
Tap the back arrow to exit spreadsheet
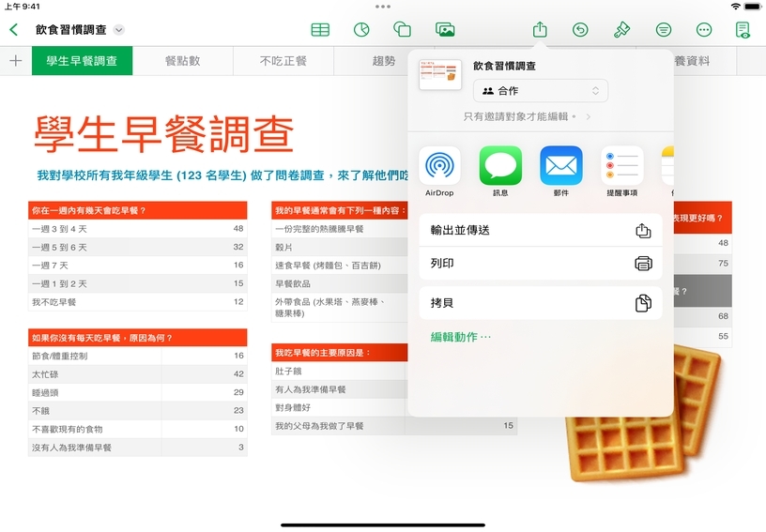(x=13, y=30)
